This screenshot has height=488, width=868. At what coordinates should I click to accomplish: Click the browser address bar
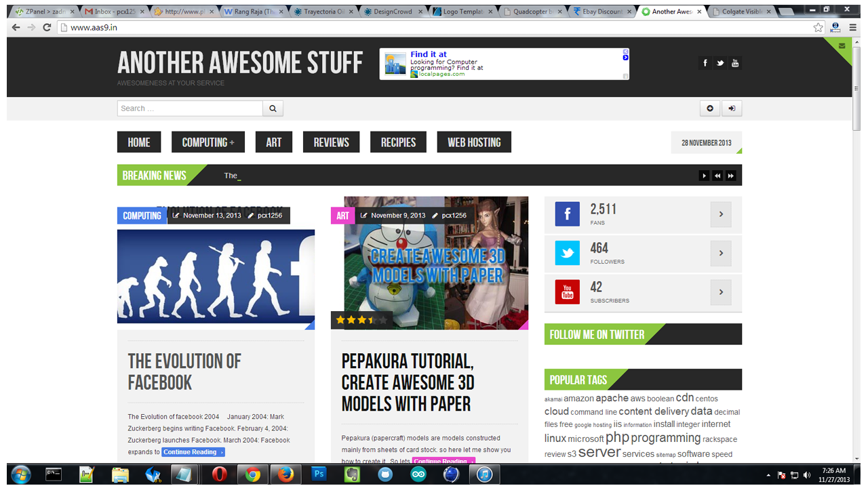[434, 27]
